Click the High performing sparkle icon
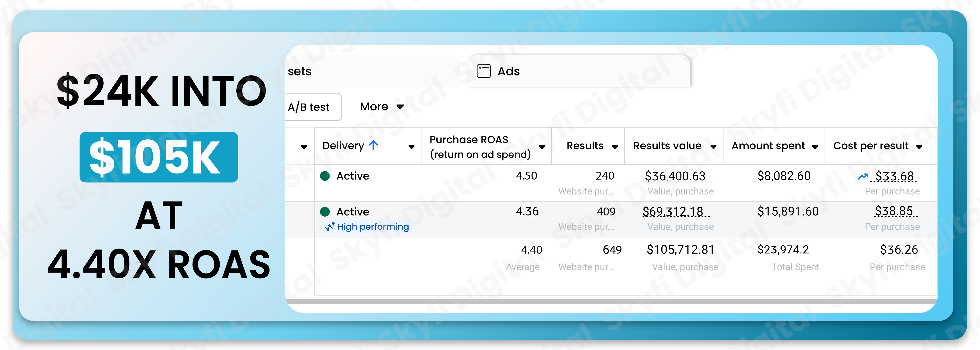 (329, 227)
